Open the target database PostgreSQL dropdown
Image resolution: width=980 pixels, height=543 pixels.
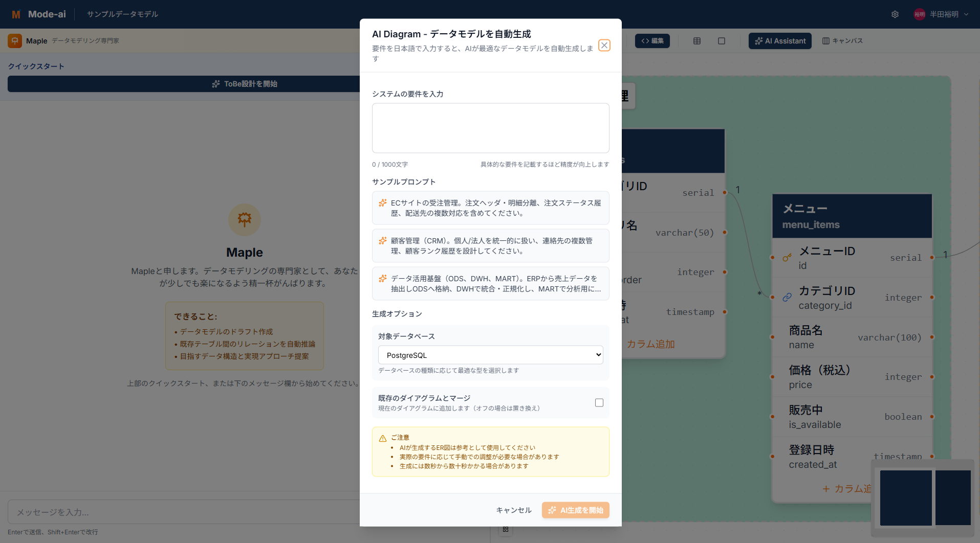490,355
